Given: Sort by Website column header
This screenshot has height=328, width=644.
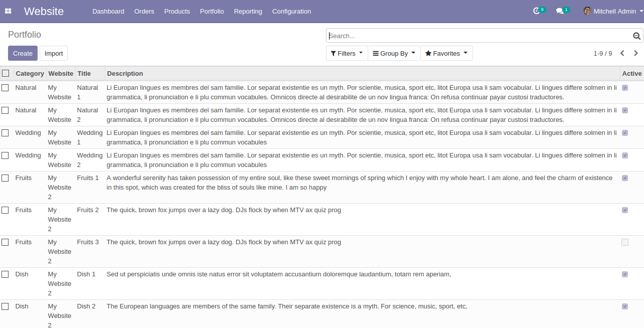Looking at the screenshot, I should coord(61,73).
